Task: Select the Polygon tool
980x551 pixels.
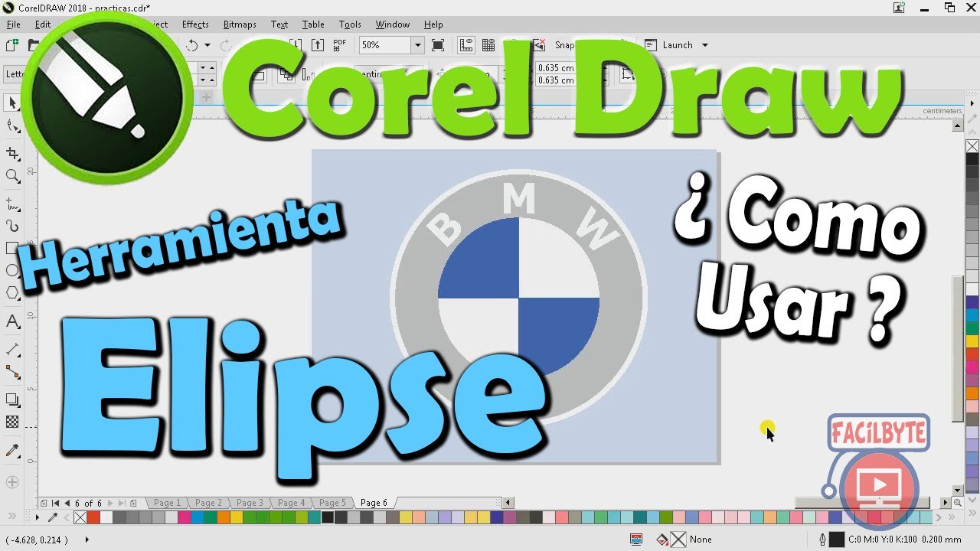Action: 12,292
